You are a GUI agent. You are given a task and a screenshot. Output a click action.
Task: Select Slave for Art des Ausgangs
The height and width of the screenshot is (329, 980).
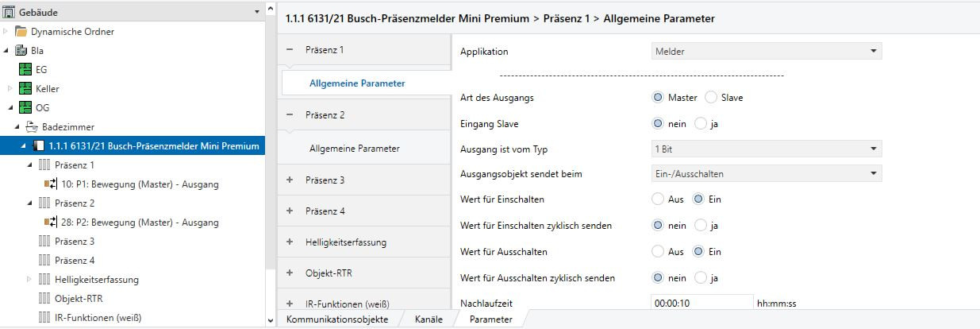coord(711,98)
